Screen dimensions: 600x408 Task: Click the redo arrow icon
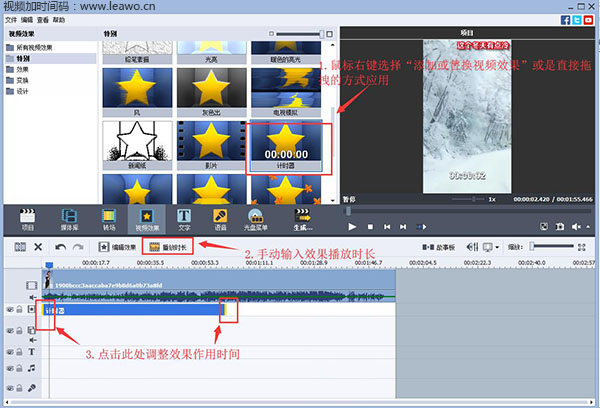78,247
